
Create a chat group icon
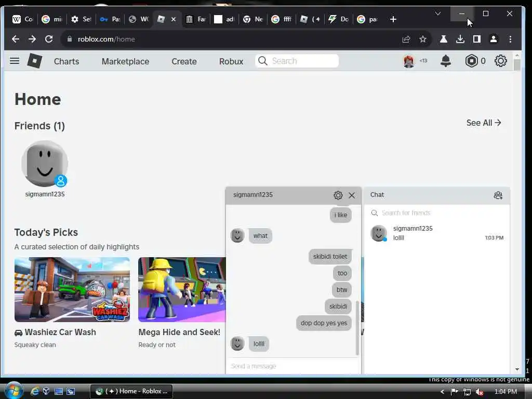point(498,195)
